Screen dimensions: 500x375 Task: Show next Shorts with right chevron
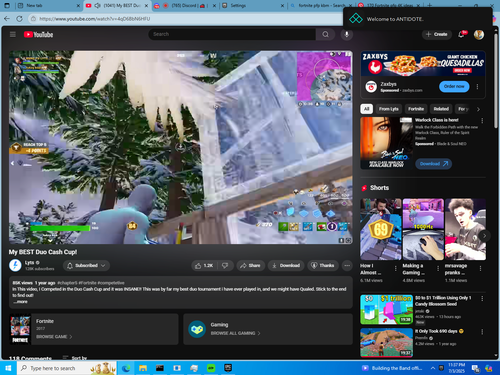(484, 236)
